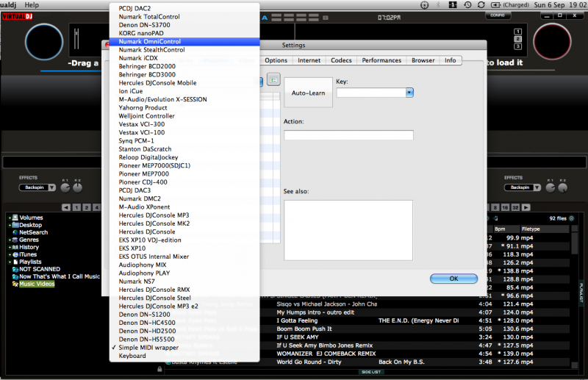Click left deck loop previous arrow
The height and width of the screenshot is (380, 588).
(66, 207)
